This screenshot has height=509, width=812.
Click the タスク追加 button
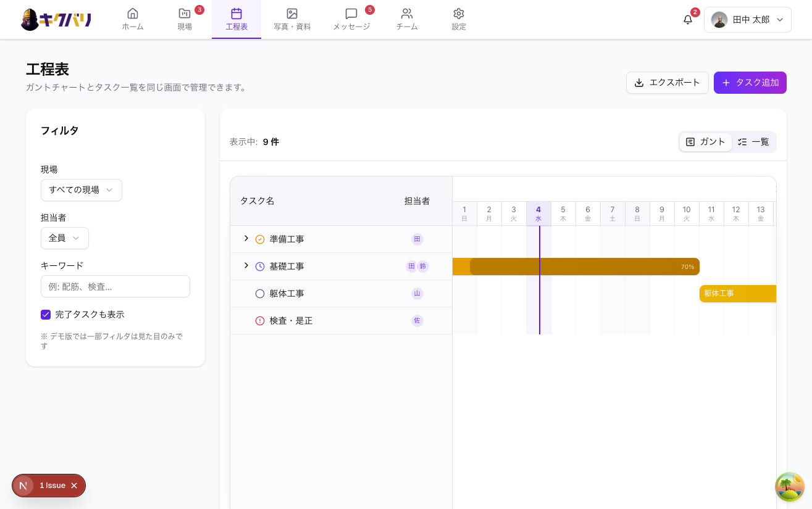[750, 83]
